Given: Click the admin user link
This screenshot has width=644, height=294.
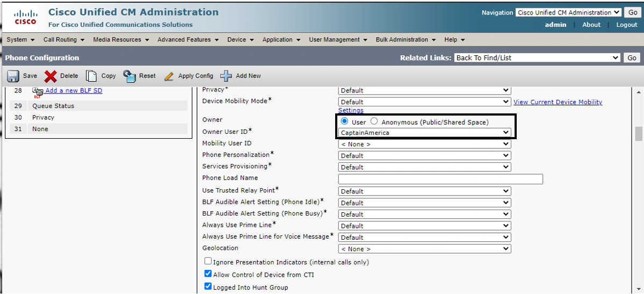Looking at the screenshot, I should [556, 25].
